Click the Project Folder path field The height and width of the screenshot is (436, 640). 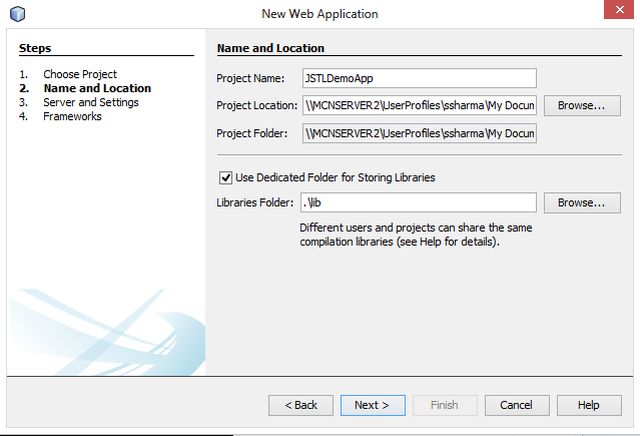419,133
